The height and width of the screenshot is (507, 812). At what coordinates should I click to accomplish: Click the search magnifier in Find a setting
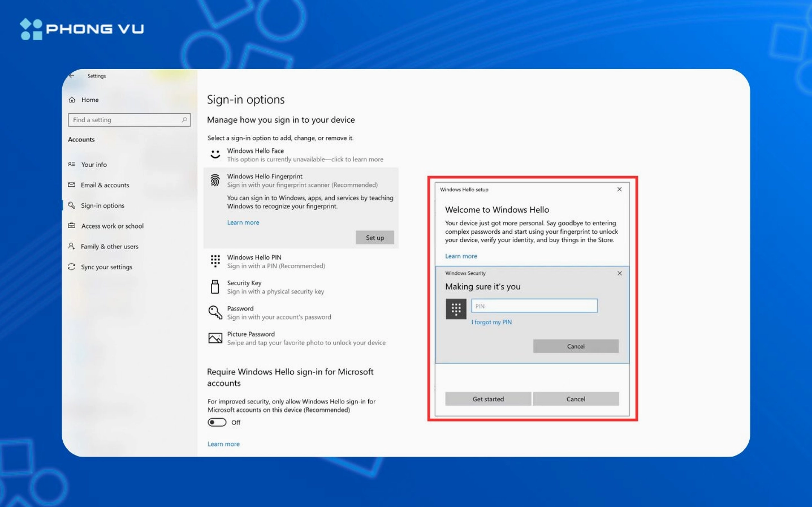(x=184, y=120)
